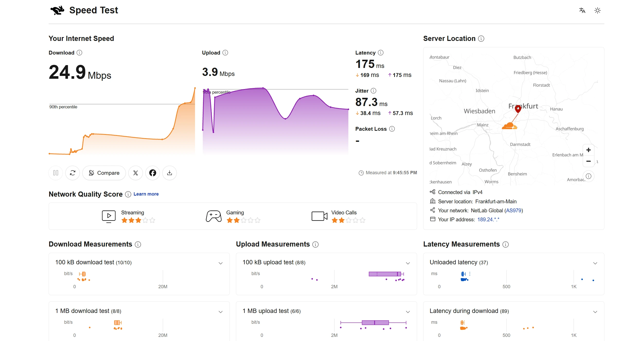Open the Learn more link
The height and width of the screenshot is (341, 644).
[x=146, y=194]
